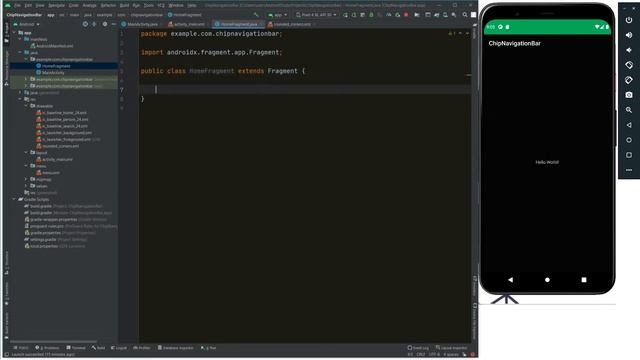Collapse the Gradle Scripts node

pyautogui.click(x=14, y=199)
